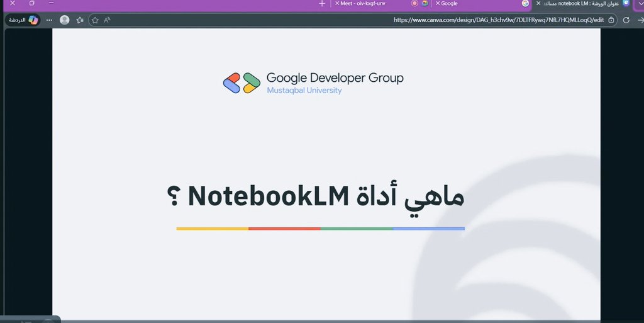Navigate with the browser arrow button

(640, 20)
